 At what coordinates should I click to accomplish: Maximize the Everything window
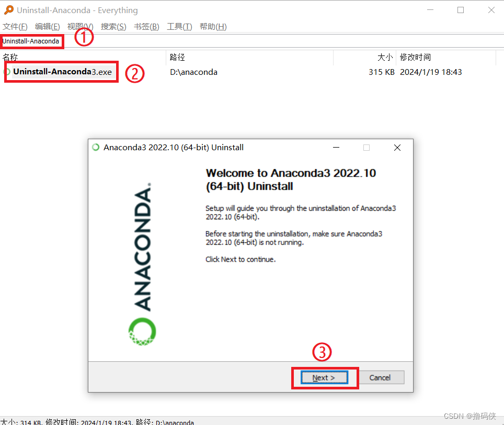(461, 10)
